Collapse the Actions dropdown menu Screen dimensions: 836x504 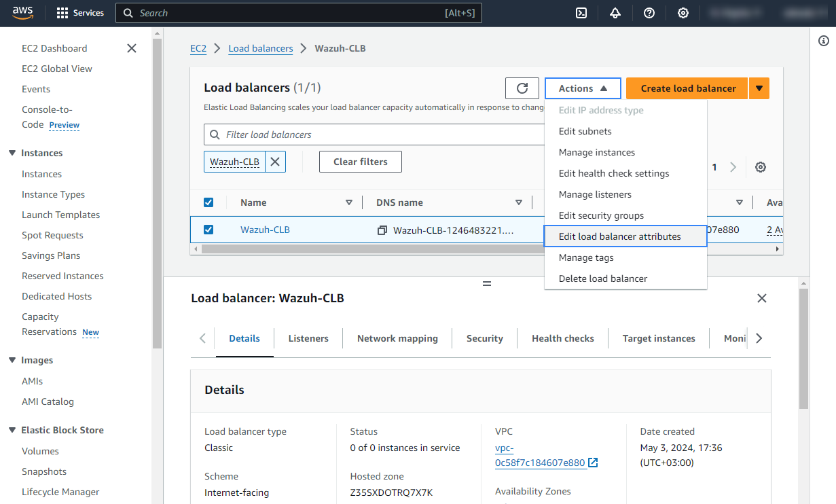click(x=583, y=88)
